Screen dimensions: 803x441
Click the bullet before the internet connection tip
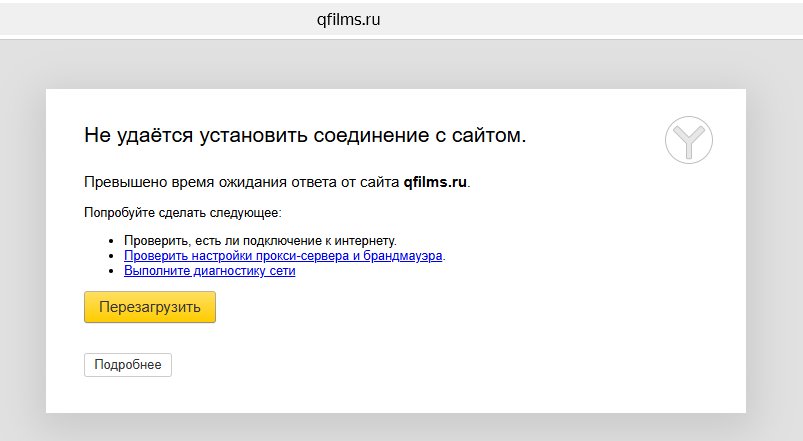(x=111, y=241)
